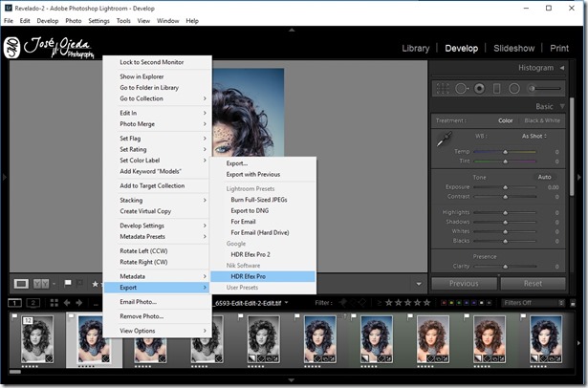Click the Clarity slider handle
This screenshot has height=388, width=588.
(505, 267)
